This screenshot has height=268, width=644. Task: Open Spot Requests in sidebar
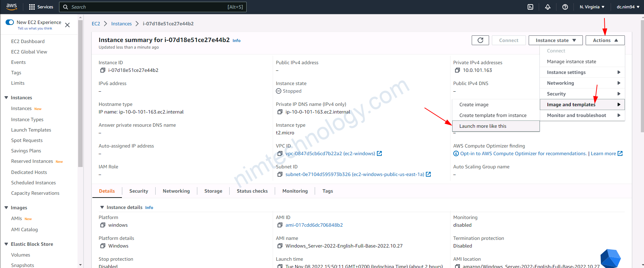27,140
